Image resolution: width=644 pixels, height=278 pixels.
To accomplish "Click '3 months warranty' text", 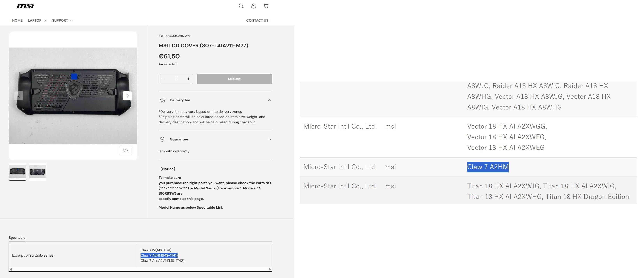I will [x=174, y=151].
